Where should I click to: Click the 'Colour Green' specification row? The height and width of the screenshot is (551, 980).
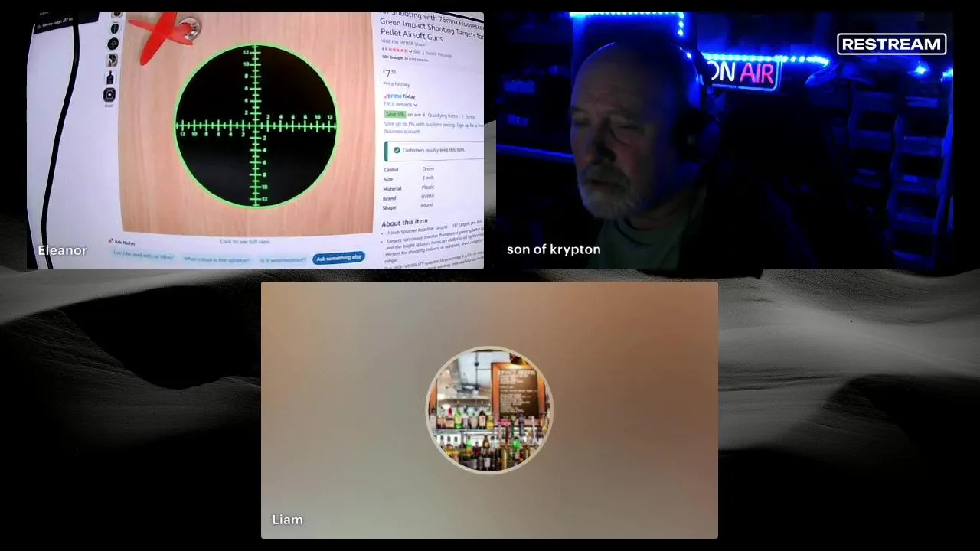[x=409, y=169]
